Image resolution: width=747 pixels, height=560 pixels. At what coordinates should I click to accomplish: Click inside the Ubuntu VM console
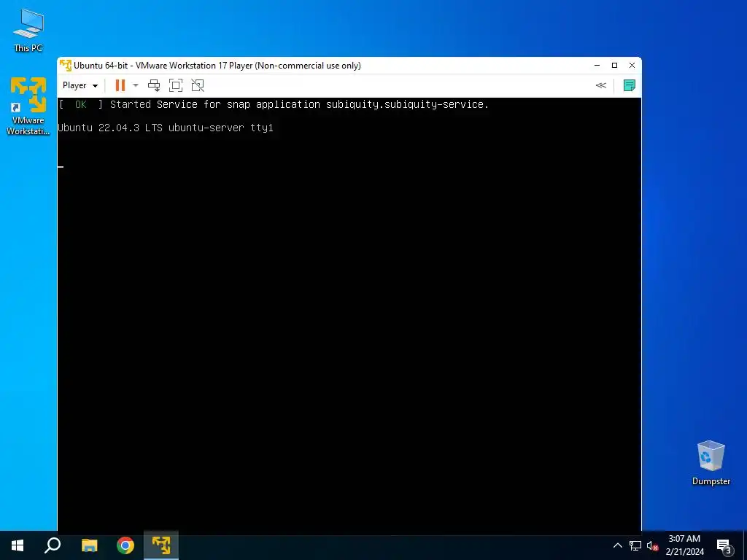(349, 314)
